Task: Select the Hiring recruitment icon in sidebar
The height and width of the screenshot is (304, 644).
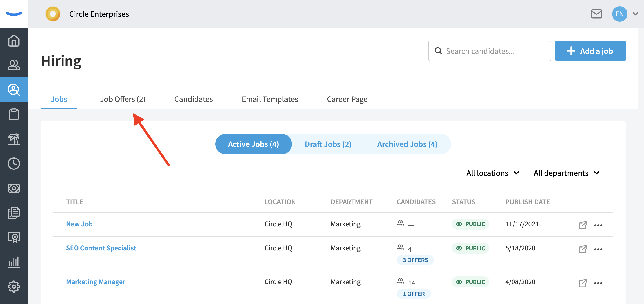Action: [x=14, y=90]
